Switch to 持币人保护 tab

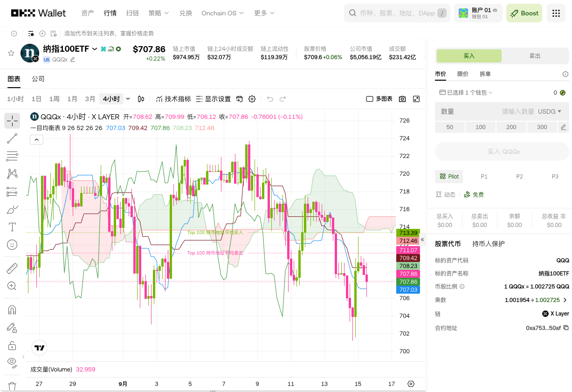[x=489, y=244]
